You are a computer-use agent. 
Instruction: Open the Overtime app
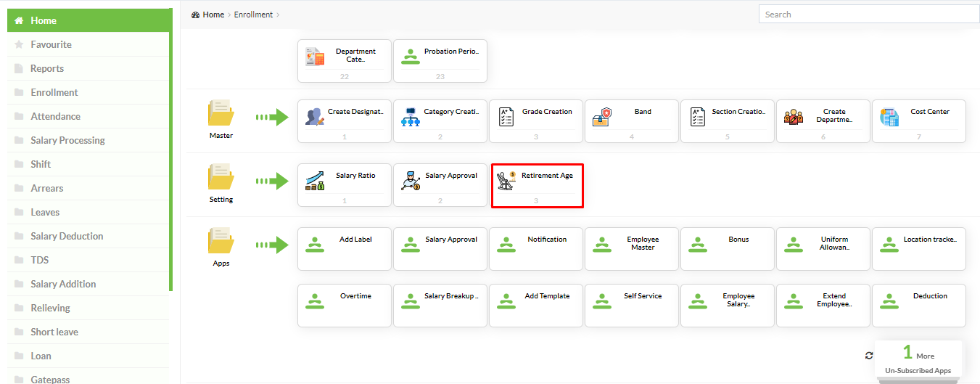pyautogui.click(x=345, y=306)
